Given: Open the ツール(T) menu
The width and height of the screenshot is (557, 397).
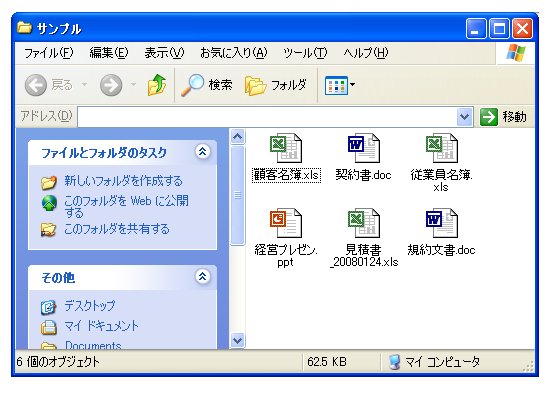Looking at the screenshot, I should point(305,53).
